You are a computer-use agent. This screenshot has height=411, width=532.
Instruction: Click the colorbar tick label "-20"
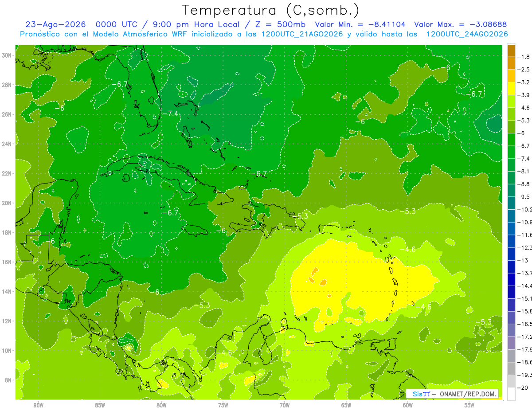tap(522, 388)
